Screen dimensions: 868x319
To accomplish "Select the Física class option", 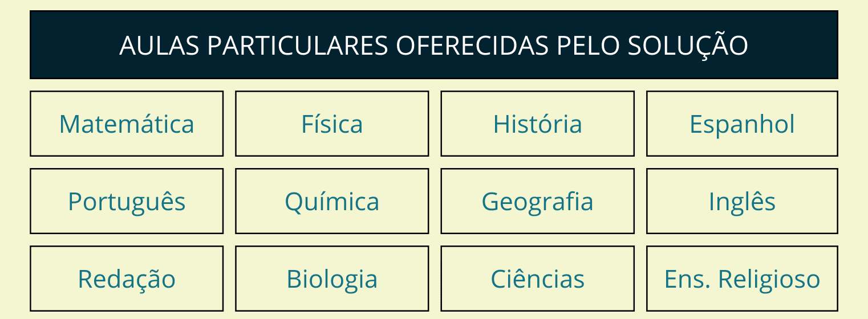I will pos(332,124).
